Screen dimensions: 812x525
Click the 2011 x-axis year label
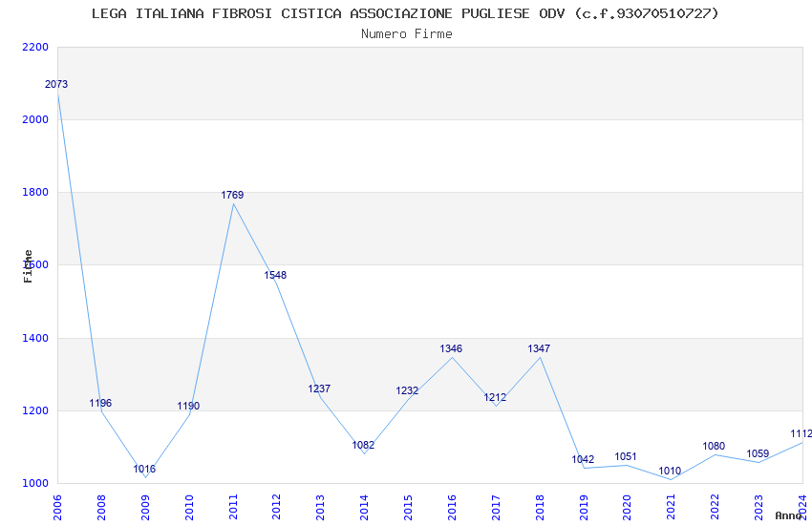pos(233,508)
